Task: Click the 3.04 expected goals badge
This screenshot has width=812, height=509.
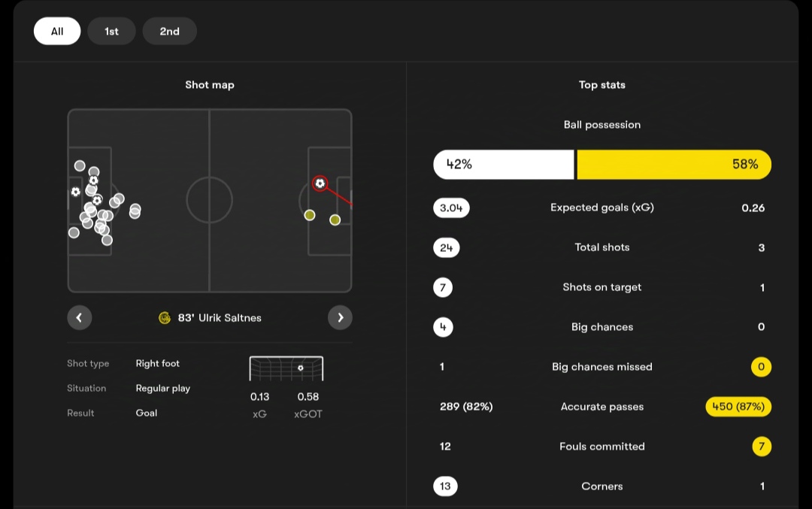Action: point(451,208)
